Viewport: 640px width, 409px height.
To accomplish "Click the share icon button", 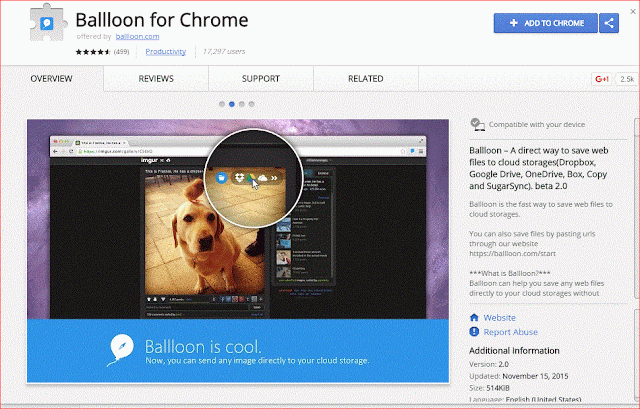I will click(609, 23).
